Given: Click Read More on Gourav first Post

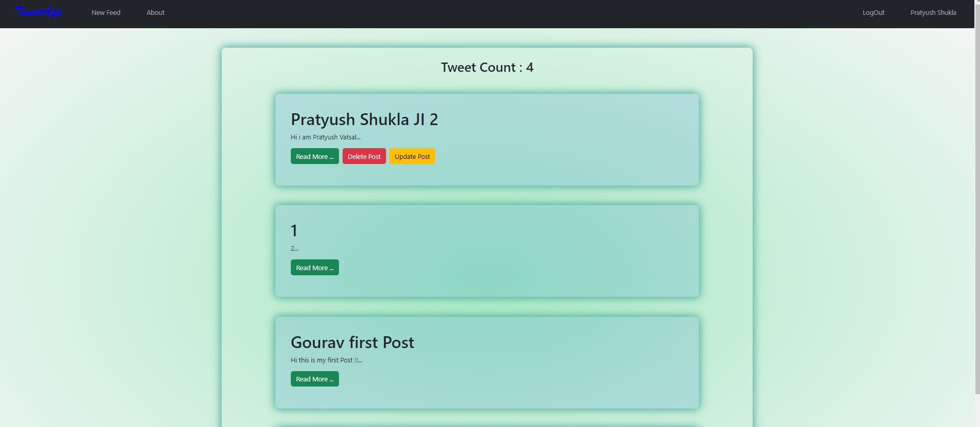Looking at the screenshot, I should pyautogui.click(x=314, y=378).
